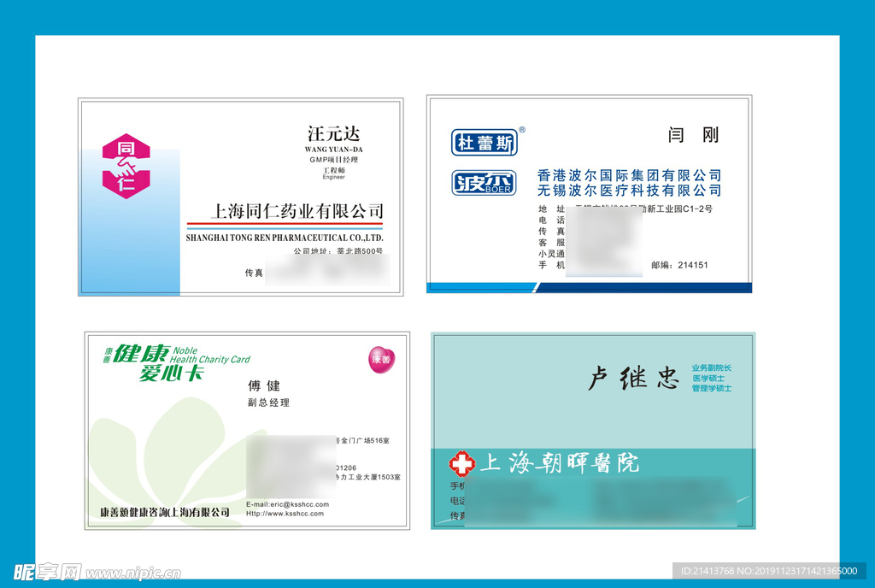Click 香港波尔国际集团有限公司
This screenshot has width=875, height=588.
[630, 175]
